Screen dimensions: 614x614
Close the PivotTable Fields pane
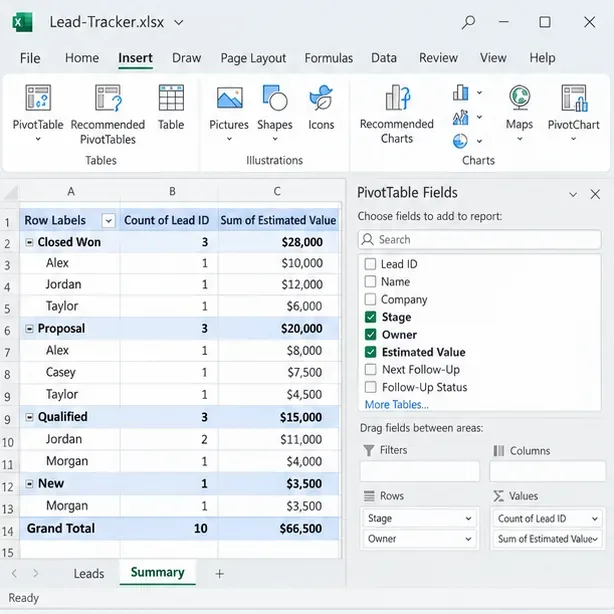[x=595, y=194]
